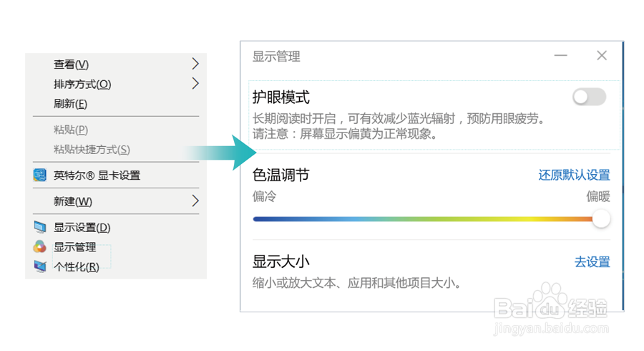This screenshot has width=644, height=351.
Task: Click the colorful 显示管理 icon
Action: tap(40, 246)
